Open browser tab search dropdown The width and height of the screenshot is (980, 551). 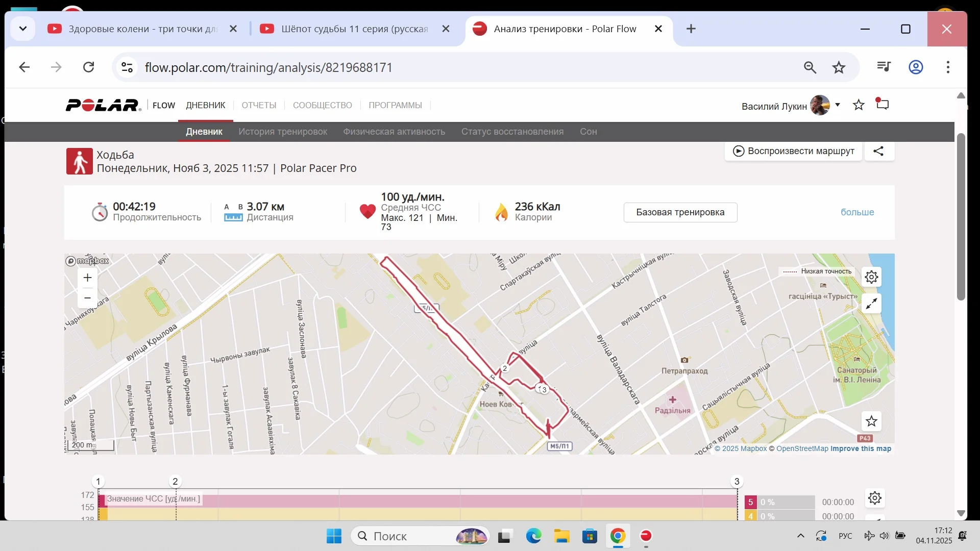pyautogui.click(x=22, y=29)
